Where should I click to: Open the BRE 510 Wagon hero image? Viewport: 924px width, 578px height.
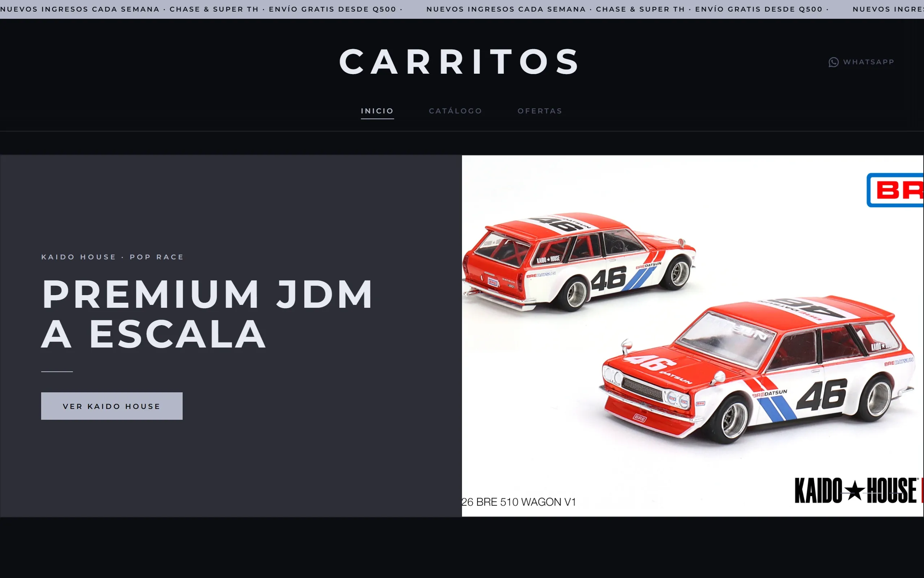(693, 336)
